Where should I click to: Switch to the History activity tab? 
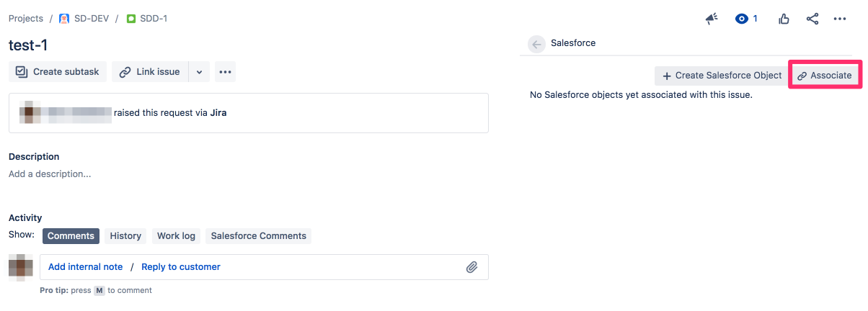click(125, 236)
